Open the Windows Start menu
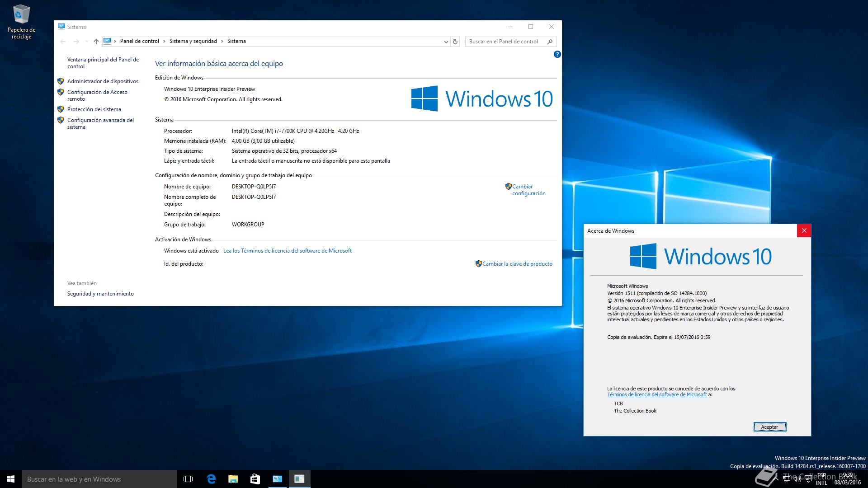Image resolution: width=868 pixels, height=488 pixels. (x=11, y=479)
